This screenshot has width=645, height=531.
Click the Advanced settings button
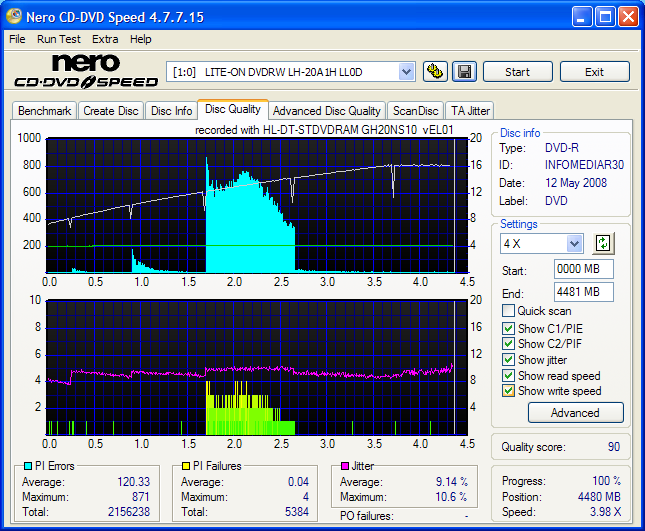coord(575,413)
